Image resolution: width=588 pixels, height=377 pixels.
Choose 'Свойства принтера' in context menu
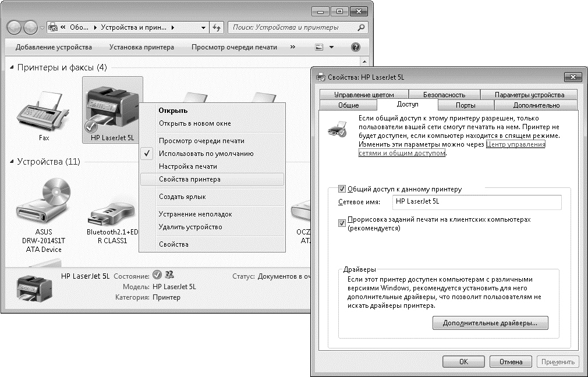click(190, 180)
